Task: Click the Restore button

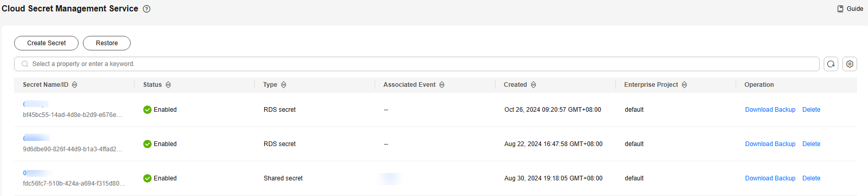Action: 107,43
